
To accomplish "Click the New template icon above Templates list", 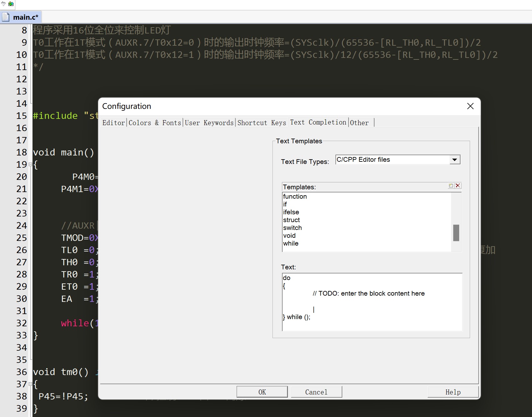I will pyautogui.click(x=451, y=186).
